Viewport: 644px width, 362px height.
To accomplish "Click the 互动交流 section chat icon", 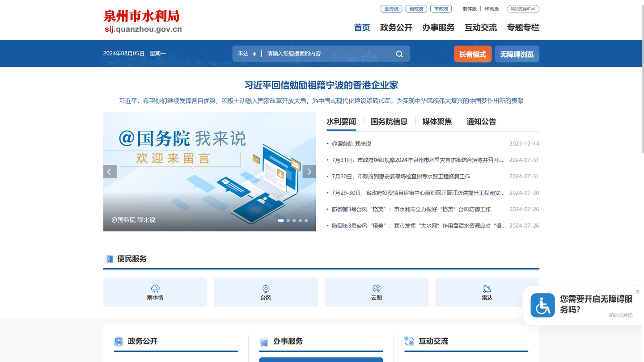I will (409, 341).
